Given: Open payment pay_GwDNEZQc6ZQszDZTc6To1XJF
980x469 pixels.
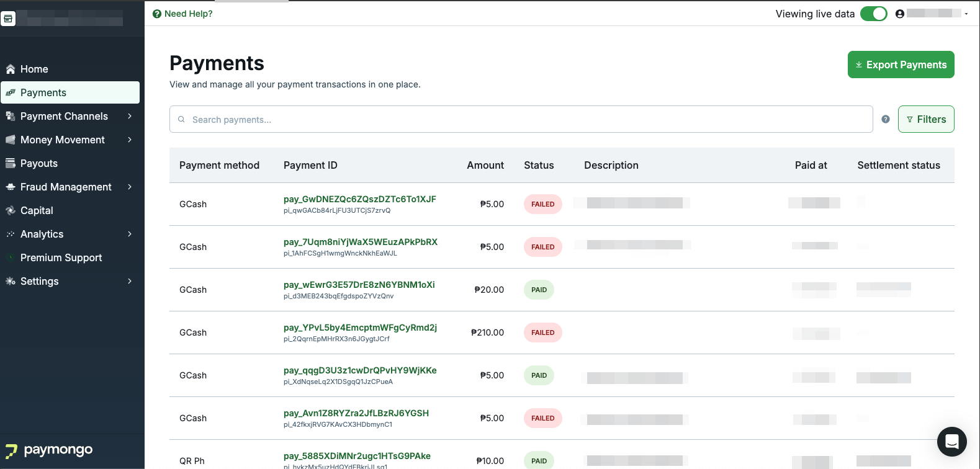Looking at the screenshot, I should 360,199.
